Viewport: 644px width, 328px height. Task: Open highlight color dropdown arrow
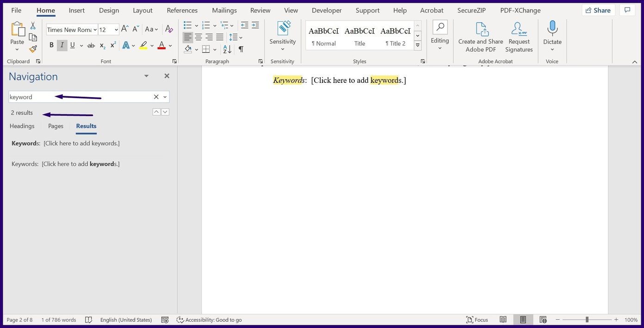tap(152, 45)
